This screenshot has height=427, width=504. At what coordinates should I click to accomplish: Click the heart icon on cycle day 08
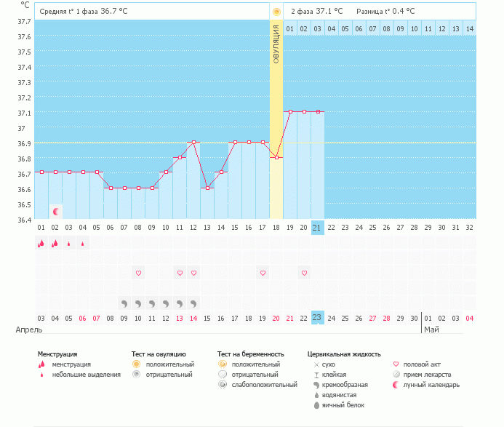(x=138, y=273)
